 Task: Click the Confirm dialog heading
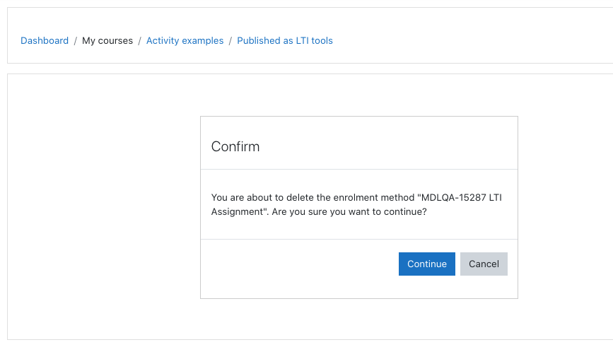[235, 146]
